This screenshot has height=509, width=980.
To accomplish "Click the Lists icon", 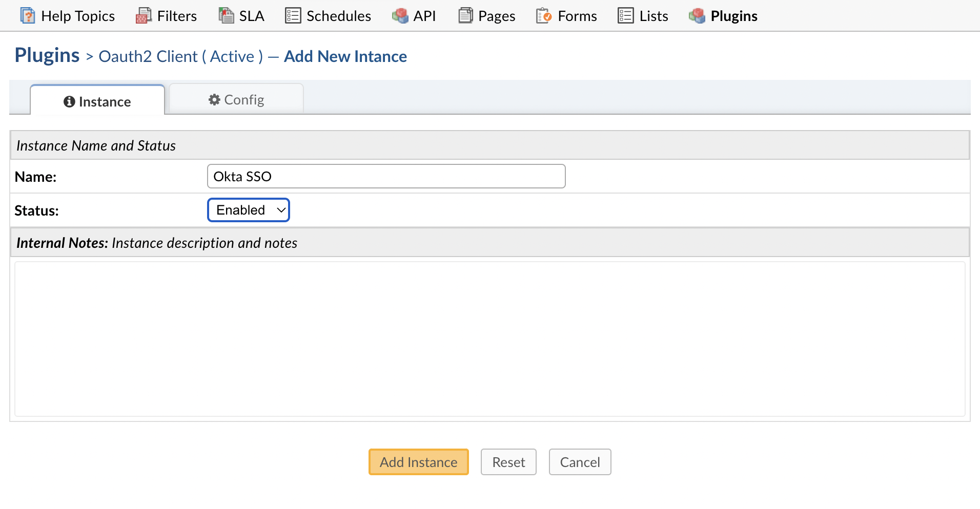I will pyautogui.click(x=625, y=15).
